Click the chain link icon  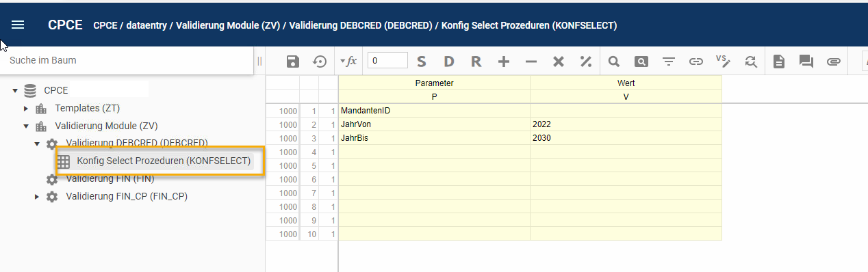tap(696, 62)
